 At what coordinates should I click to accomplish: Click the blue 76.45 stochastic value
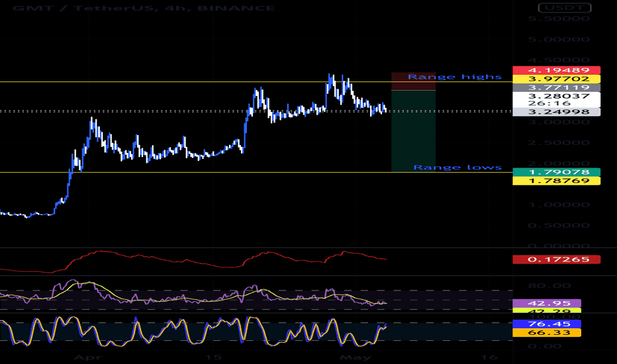point(547,324)
